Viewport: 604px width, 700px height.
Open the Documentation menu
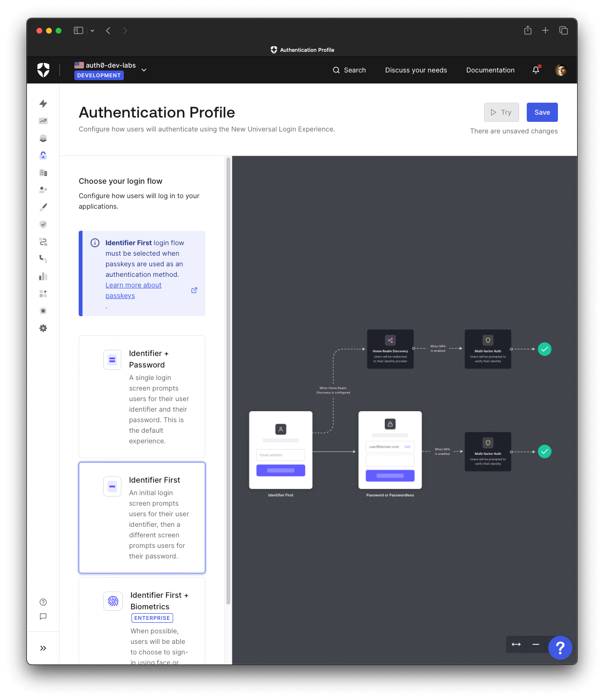[x=490, y=70]
